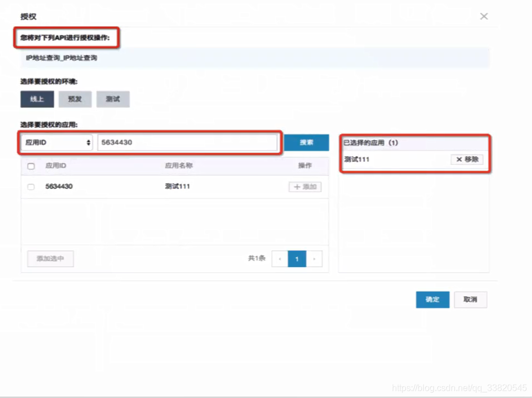
Task: Click the 共1条 total count text
Action: tap(256, 258)
